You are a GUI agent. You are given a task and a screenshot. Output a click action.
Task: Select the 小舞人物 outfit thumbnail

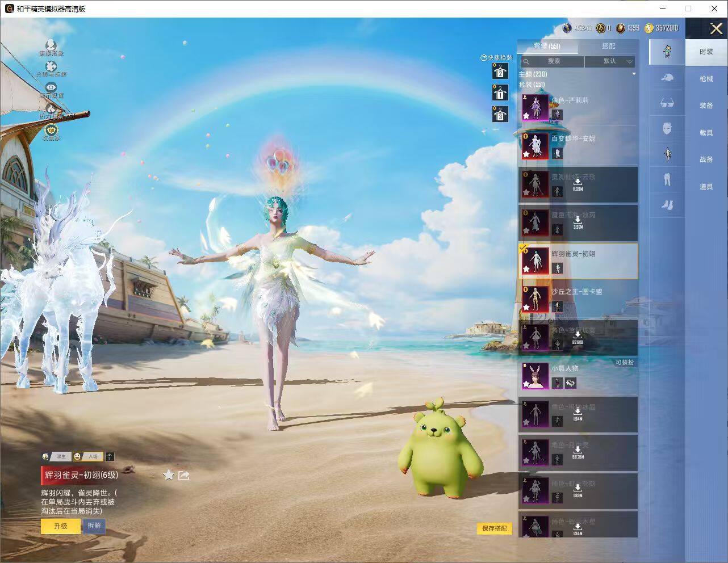click(x=535, y=376)
